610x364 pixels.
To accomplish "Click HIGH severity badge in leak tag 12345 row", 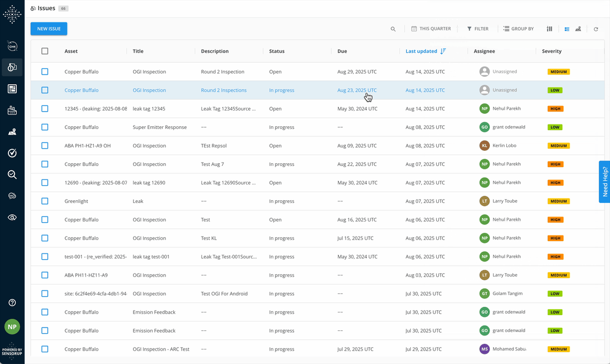I will (556, 108).
